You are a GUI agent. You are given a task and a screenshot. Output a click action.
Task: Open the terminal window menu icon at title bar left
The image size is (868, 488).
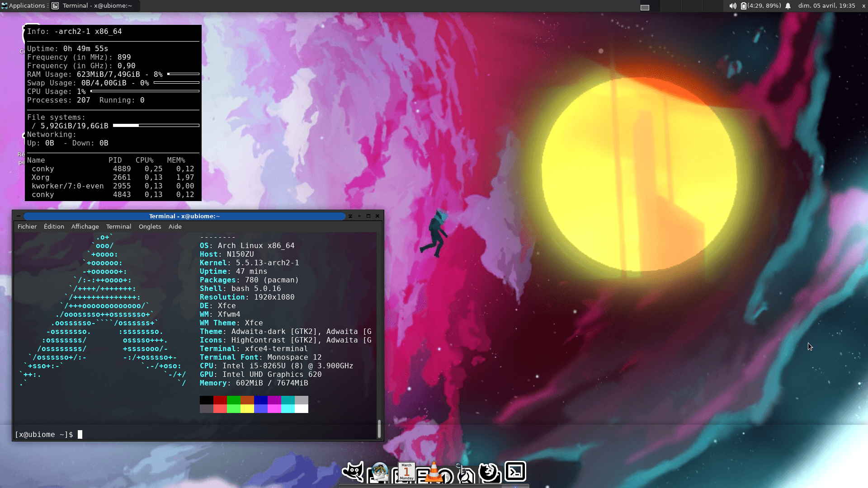pyautogui.click(x=18, y=216)
